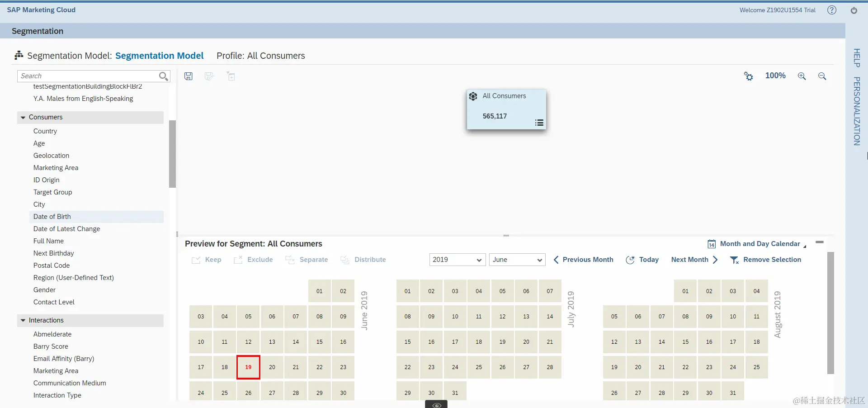Click the log off power icon
The width and height of the screenshot is (868, 408).
pyautogui.click(x=854, y=10)
